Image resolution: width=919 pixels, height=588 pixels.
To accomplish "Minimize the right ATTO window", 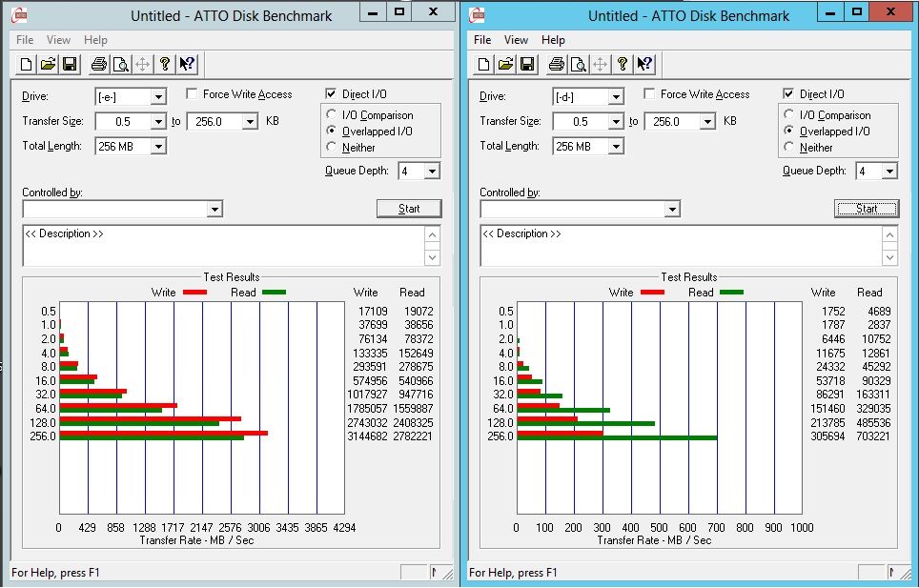I will coord(830,11).
